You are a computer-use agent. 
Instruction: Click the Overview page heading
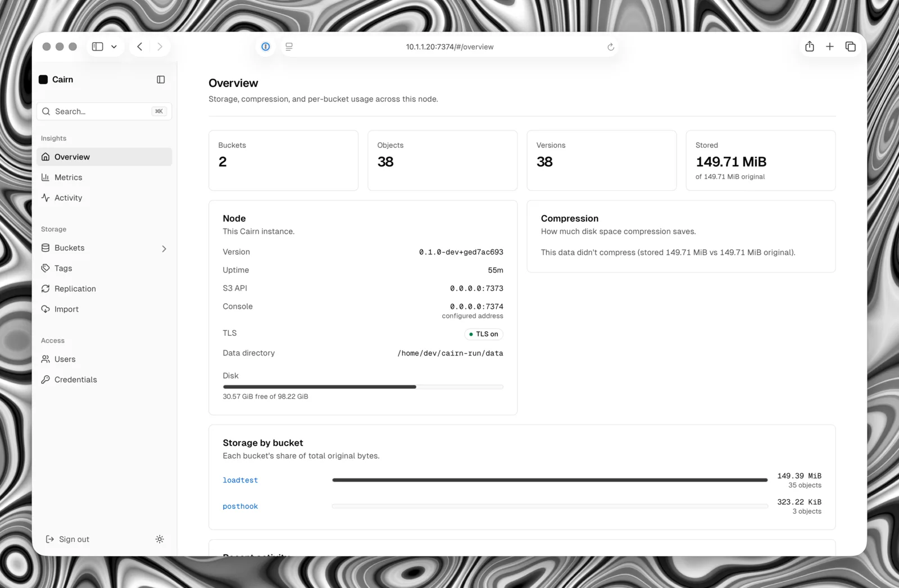coord(233,83)
